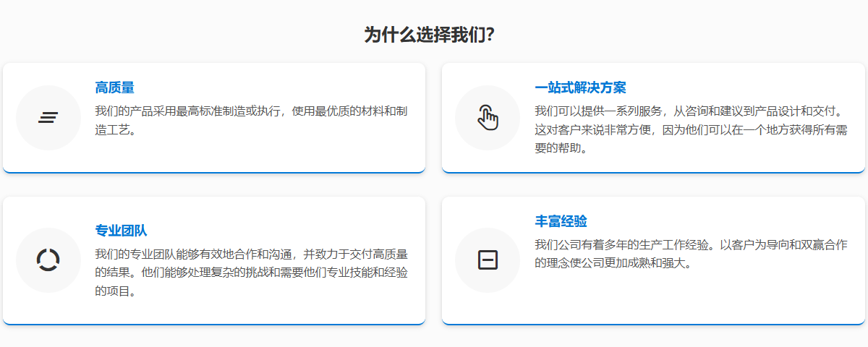The height and width of the screenshot is (347, 868).
Task: Click the description paragraph under 专业团队
Action: click(251, 273)
